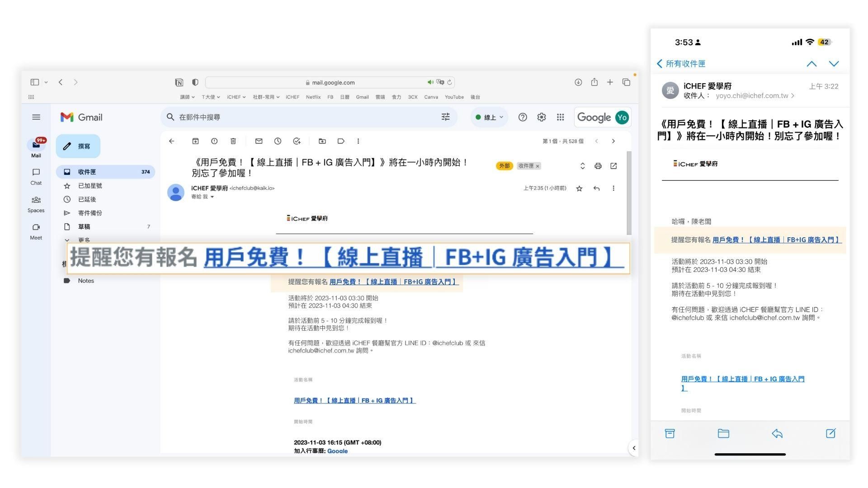Mark email as unread envelope icon
Screen dimensions: 868x488
click(x=259, y=141)
